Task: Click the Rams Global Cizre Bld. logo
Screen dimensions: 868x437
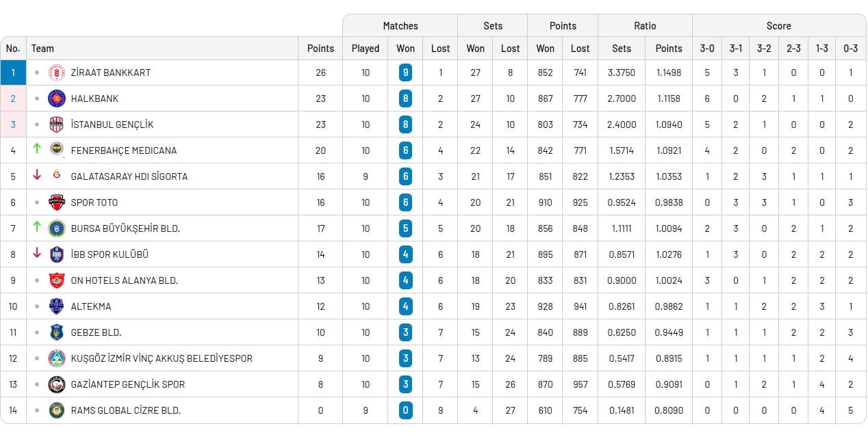Action: pyautogui.click(x=57, y=410)
